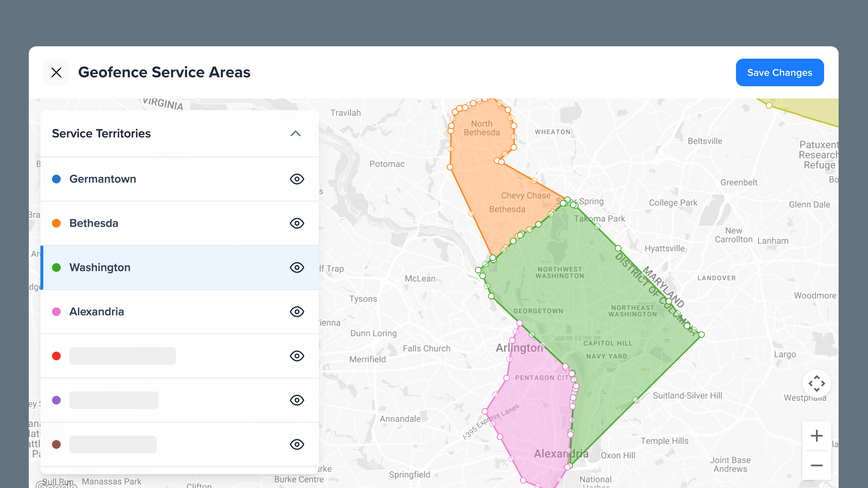Screen dimensions: 868x488
Task: Toggle visibility of the Bethesda territory
Action: (296, 223)
